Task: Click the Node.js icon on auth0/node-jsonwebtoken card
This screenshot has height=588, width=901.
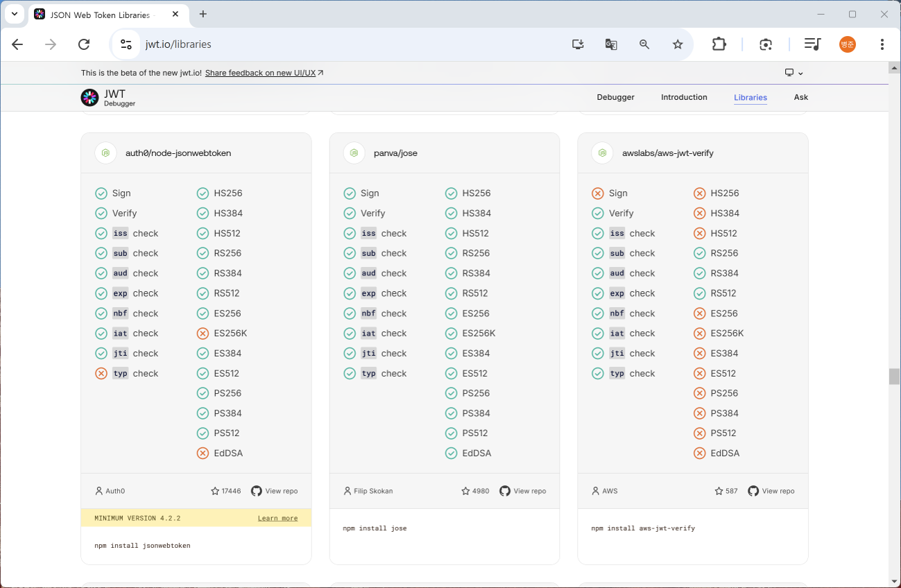Action: (x=105, y=153)
